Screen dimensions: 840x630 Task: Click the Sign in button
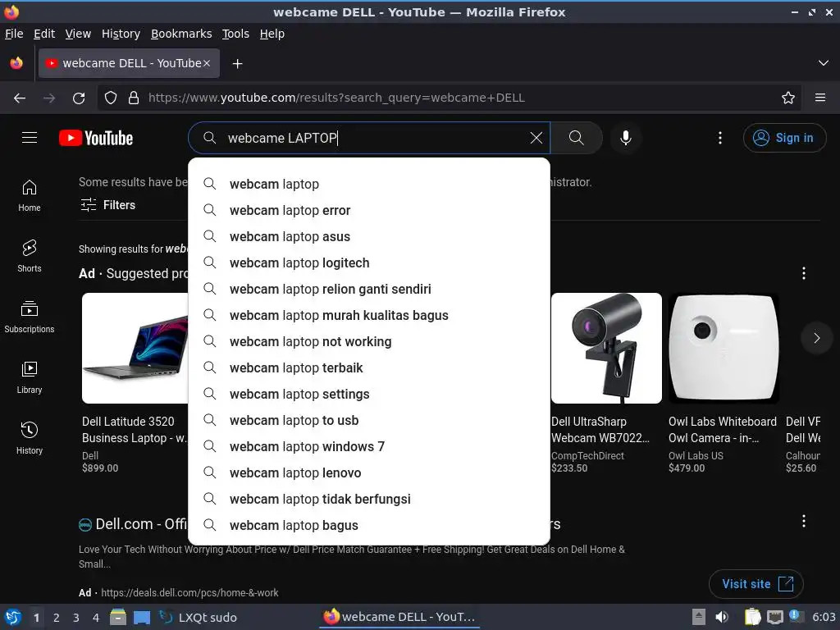click(x=784, y=138)
